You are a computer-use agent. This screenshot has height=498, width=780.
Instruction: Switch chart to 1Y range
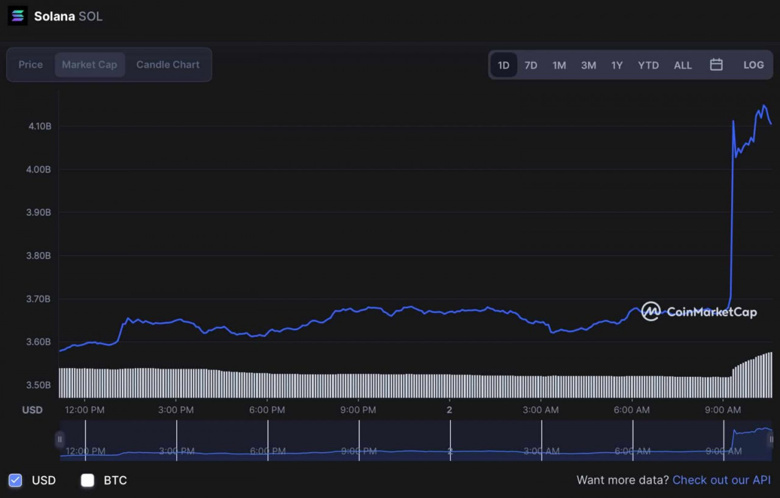point(617,65)
